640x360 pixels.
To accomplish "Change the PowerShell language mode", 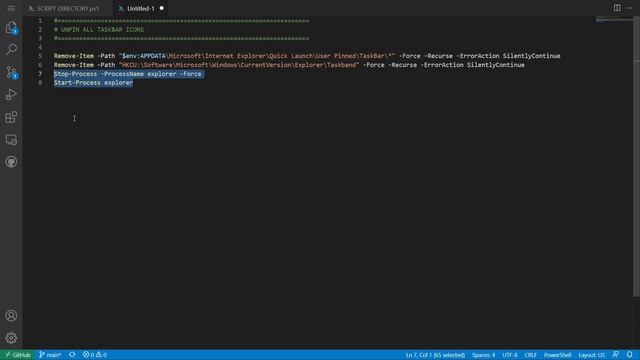I will click(x=557, y=355).
